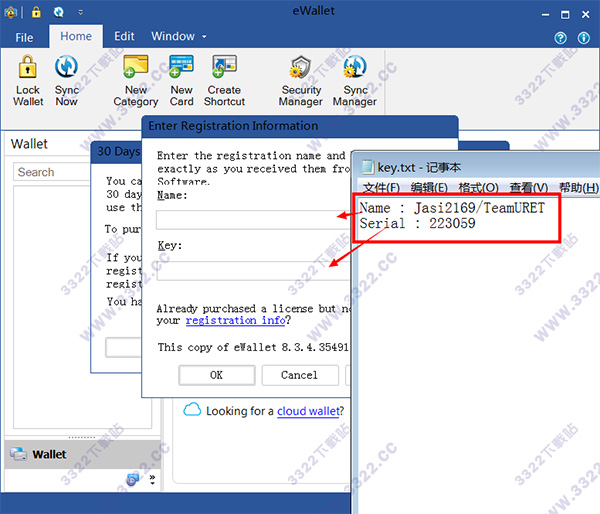Image resolution: width=600 pixels, height=514 pixels.
Task: Minimize the eWallet window
Action: coord(545,15)
